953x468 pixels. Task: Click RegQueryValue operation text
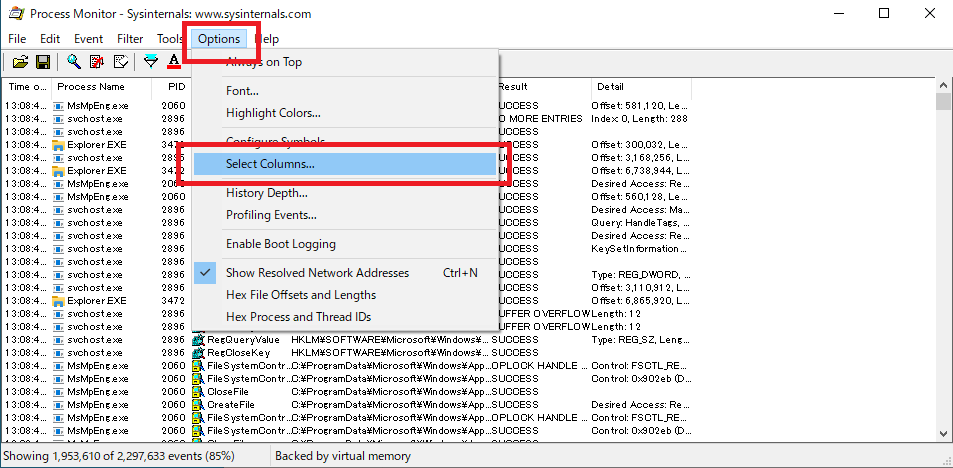point(244,340)
